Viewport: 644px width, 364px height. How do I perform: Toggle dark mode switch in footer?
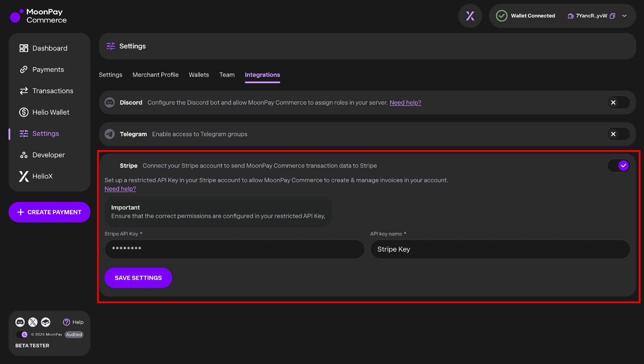pyautogui.click(x=22, y=334)
